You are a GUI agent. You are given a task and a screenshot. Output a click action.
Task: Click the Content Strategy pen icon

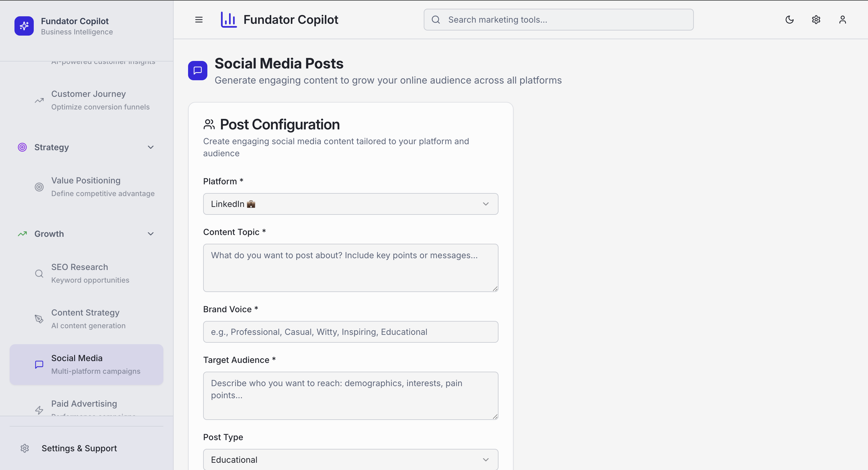click(x=39, y=319)
